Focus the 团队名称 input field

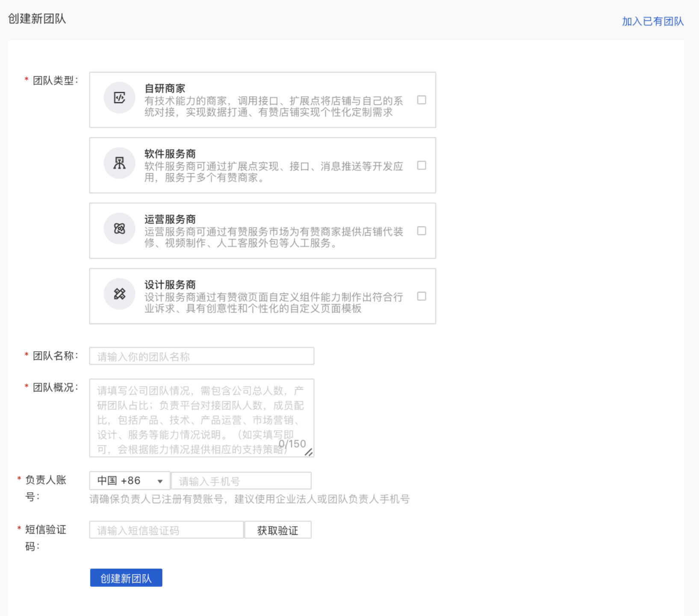click(201, 356)
